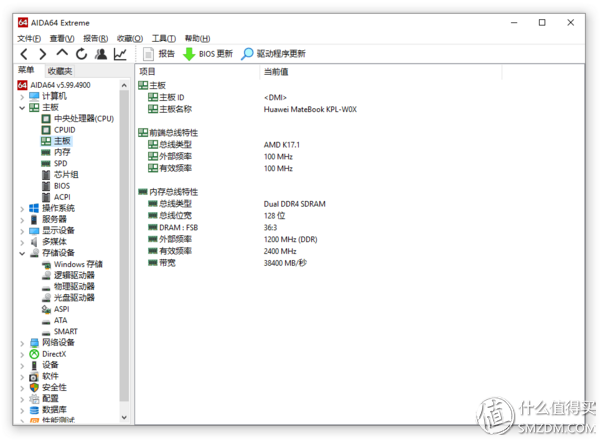
Task: Click the BIOS 更新 green arrow button
Action: tap(208, 54)
